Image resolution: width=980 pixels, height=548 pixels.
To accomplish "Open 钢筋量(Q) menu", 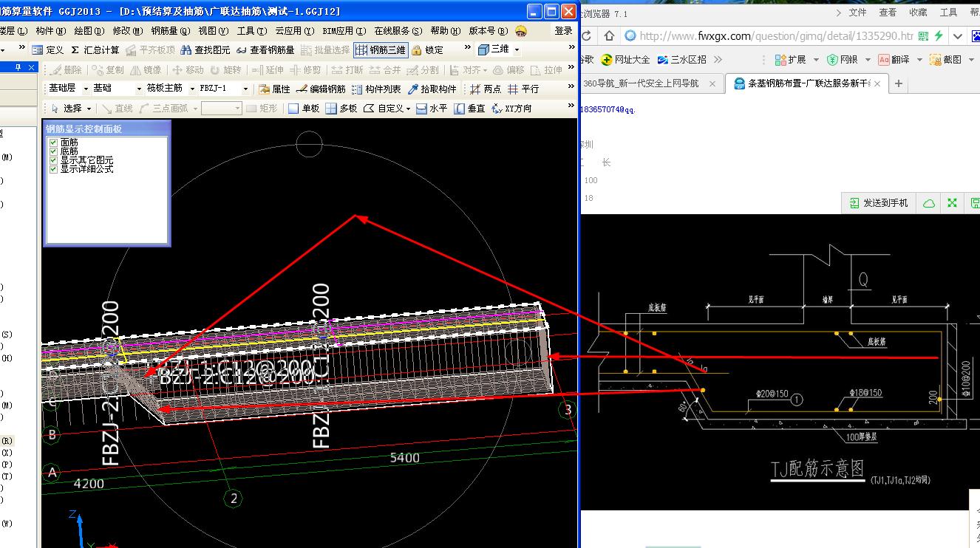I will tap(171, 31).
